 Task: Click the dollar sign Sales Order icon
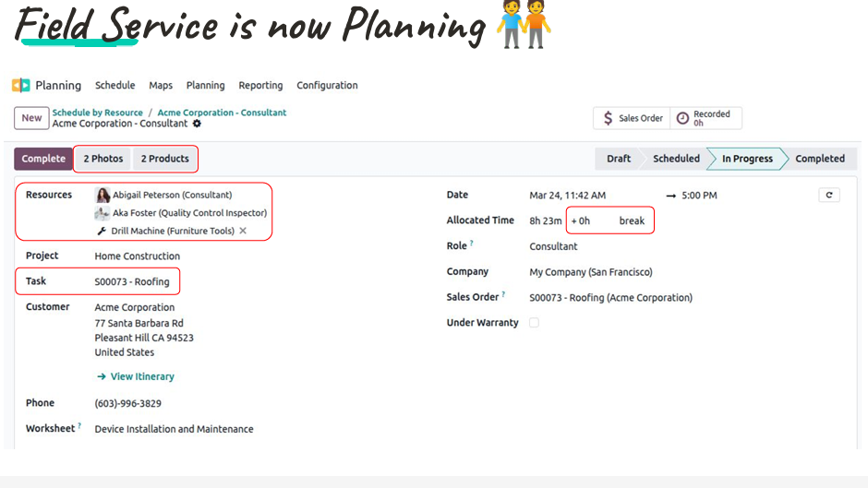pyautogui.click(x=608, y=118)
